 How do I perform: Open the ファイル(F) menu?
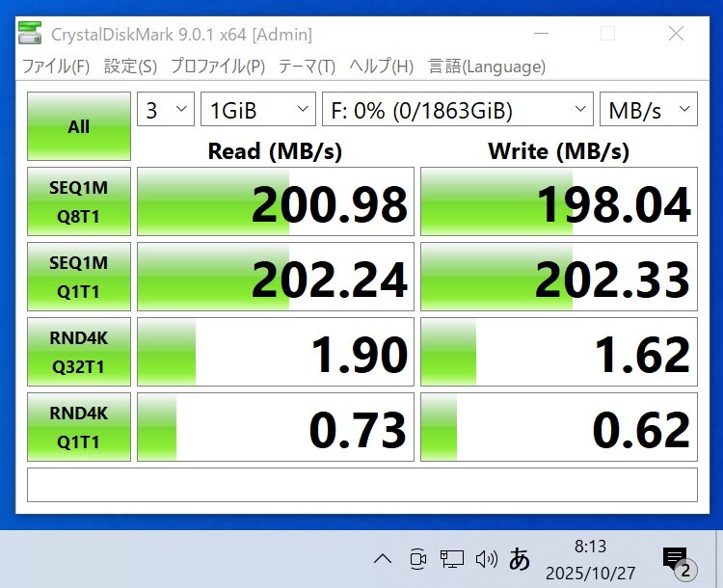(x=56, y=67)
